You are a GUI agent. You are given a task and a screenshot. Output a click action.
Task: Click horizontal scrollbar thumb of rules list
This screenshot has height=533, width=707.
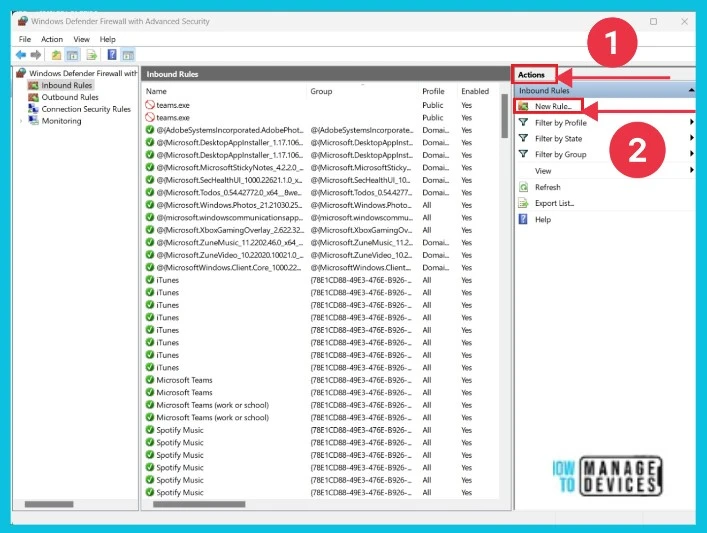[199, 504]
